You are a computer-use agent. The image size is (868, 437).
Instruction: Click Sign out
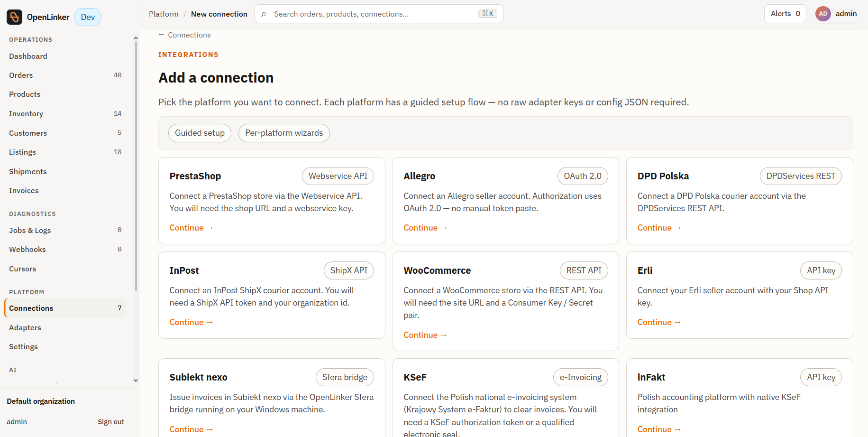click(x=111, y=422)
